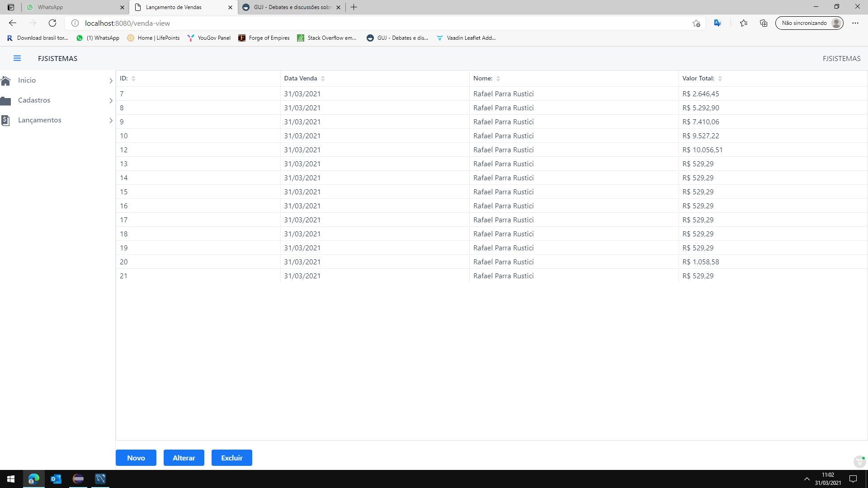Screen dimensions: 868x488
Task: Click the Excluir button
Action: point(231,458)
